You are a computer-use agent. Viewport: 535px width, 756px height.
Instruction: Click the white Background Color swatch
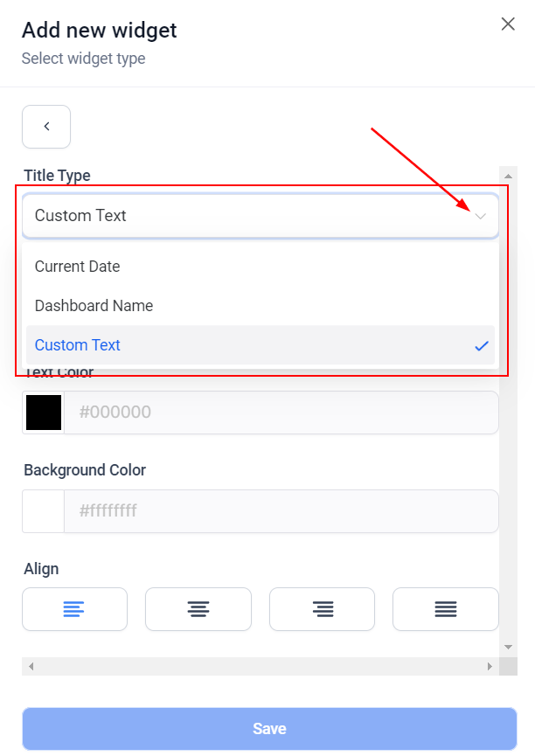click(x=42, y=510)
